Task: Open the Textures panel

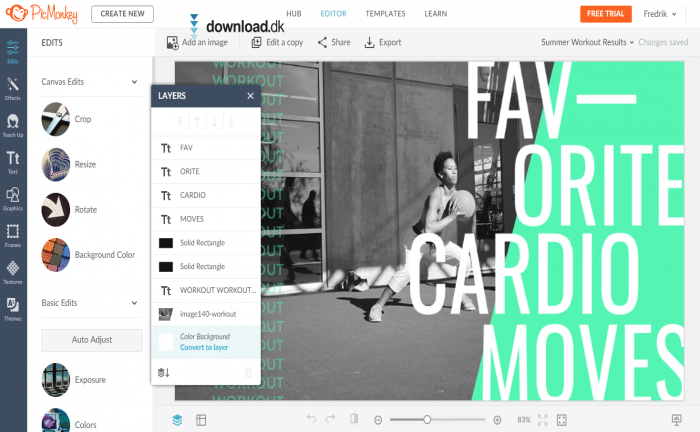Action: point(13,271)
